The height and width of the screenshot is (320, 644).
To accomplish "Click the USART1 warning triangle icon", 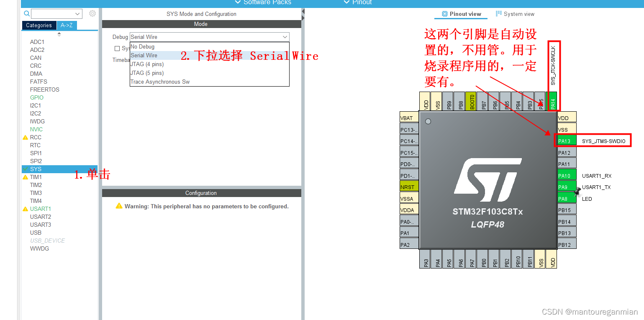I will [25, 209].
